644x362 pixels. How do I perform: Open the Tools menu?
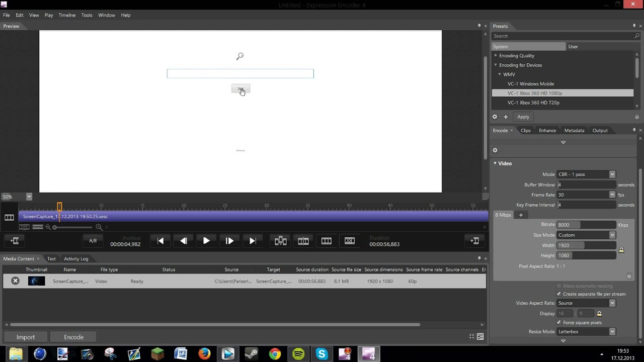tap(87, 15)
